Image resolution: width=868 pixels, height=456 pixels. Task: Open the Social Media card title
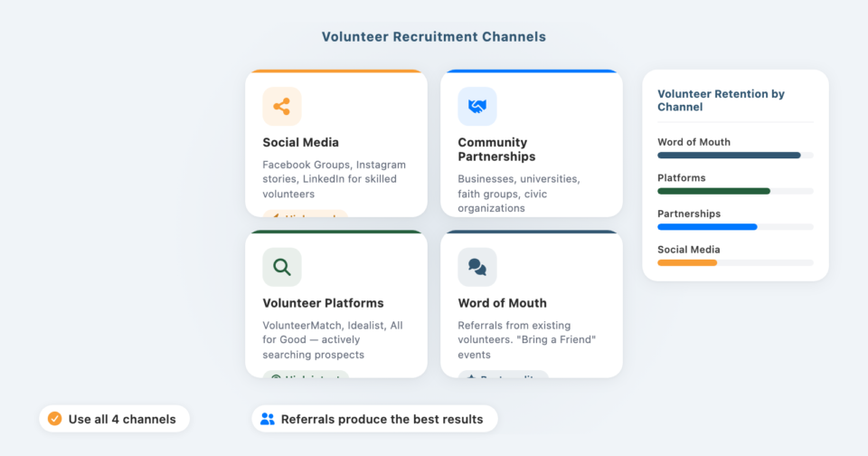pyautogui.click(x=300, y=142)
